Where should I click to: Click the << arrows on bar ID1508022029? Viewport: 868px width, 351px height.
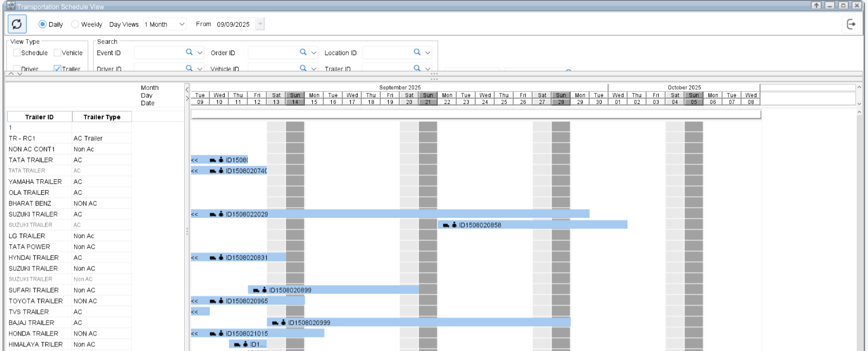[194, 214]
